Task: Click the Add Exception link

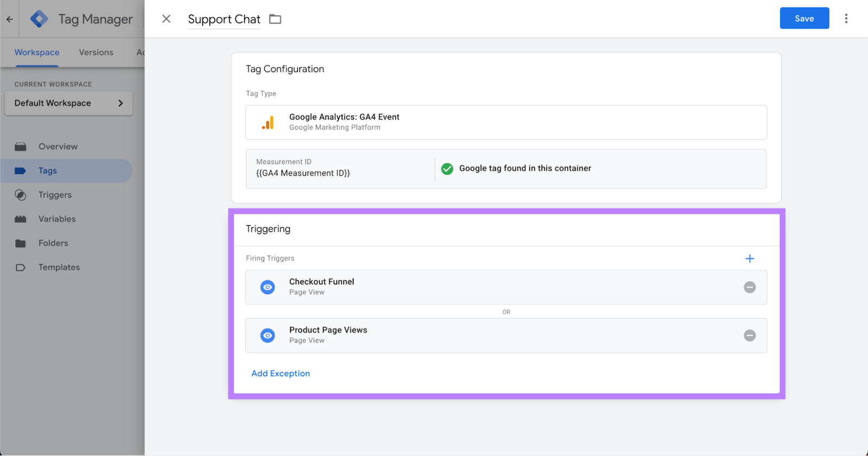Action: tap(280, 373)
